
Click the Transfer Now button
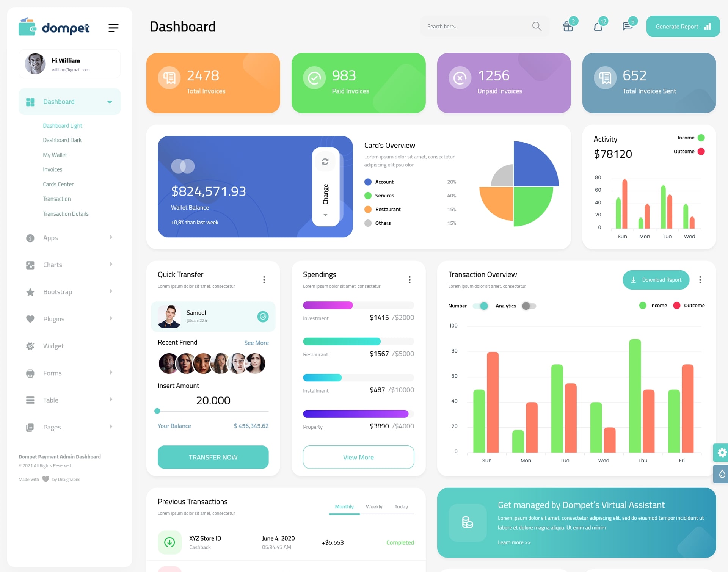click(x=213, y=457)
